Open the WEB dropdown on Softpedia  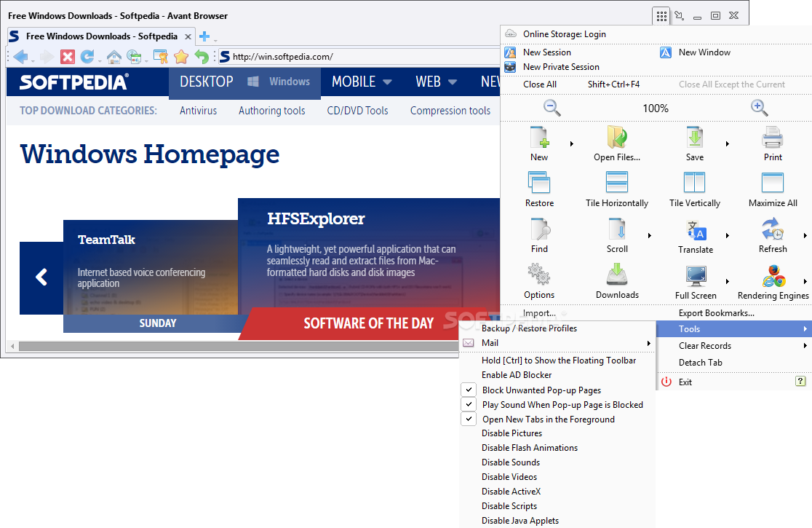coord(436,82)
